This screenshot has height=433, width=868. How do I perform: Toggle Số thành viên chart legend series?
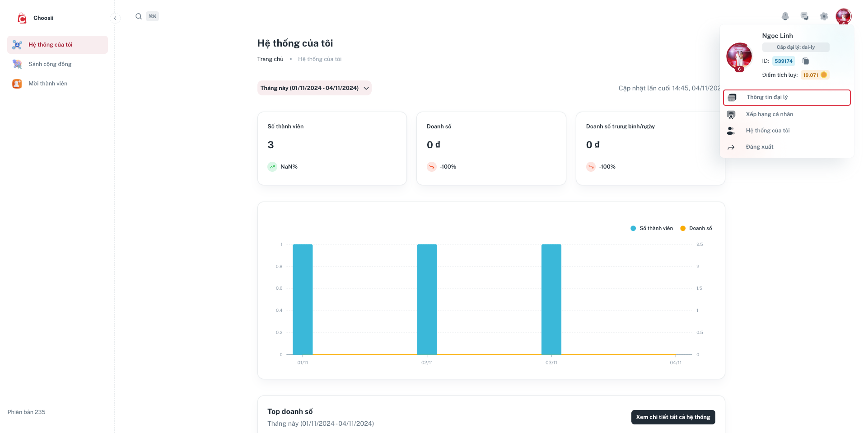coord(652,228)
